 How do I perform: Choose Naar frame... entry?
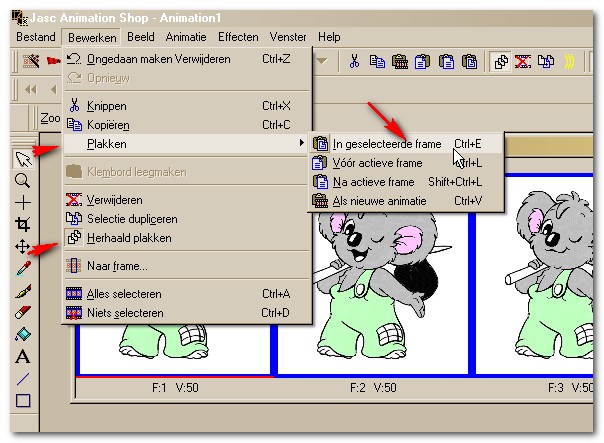(187, 266)
